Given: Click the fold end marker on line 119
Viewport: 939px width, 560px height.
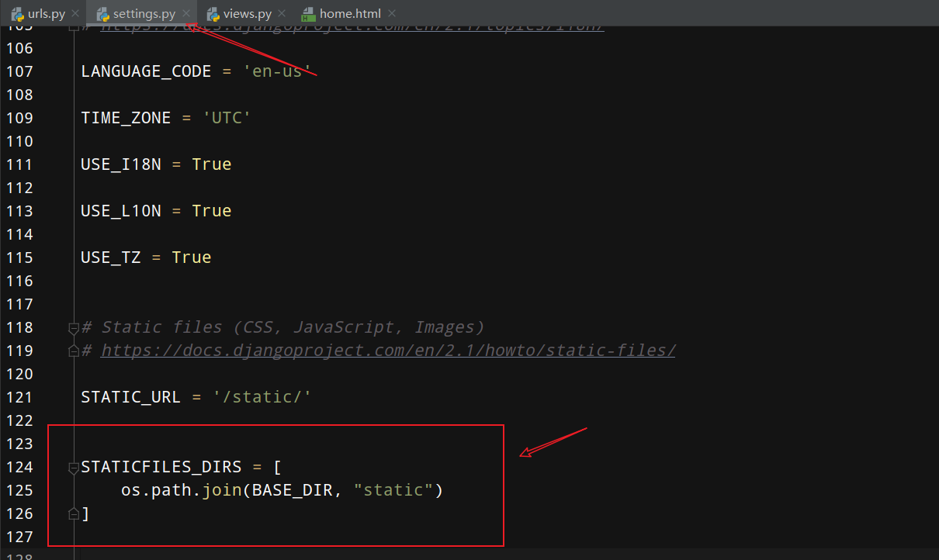Looking at the screenshot, I should (74, 351).
